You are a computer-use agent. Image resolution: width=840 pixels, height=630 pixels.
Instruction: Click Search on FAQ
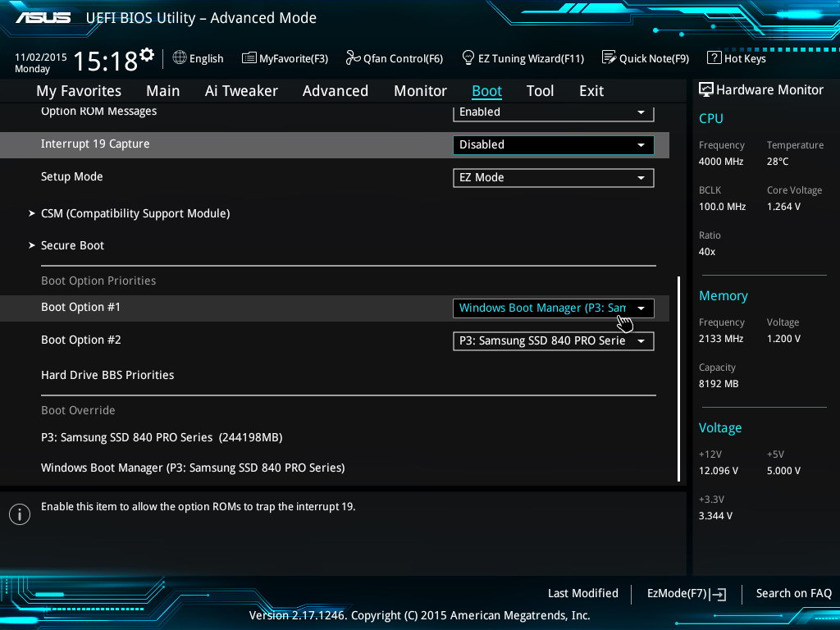[793, 593]
